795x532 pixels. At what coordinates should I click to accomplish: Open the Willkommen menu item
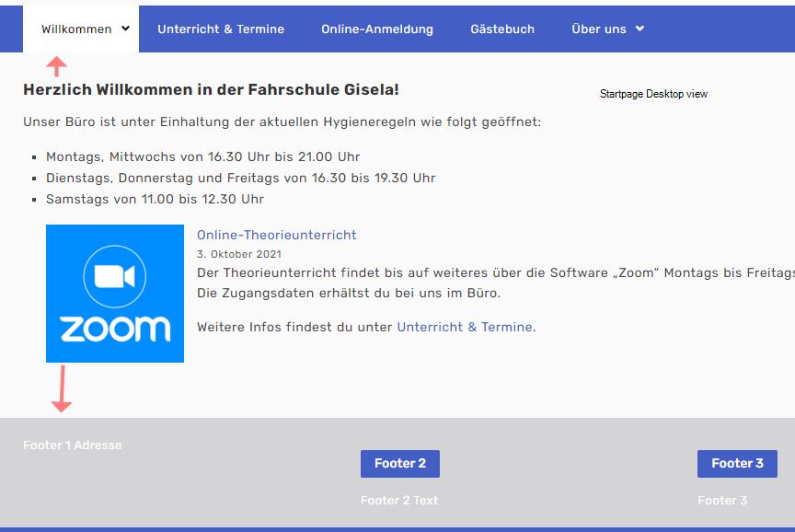tap(76, 29)
